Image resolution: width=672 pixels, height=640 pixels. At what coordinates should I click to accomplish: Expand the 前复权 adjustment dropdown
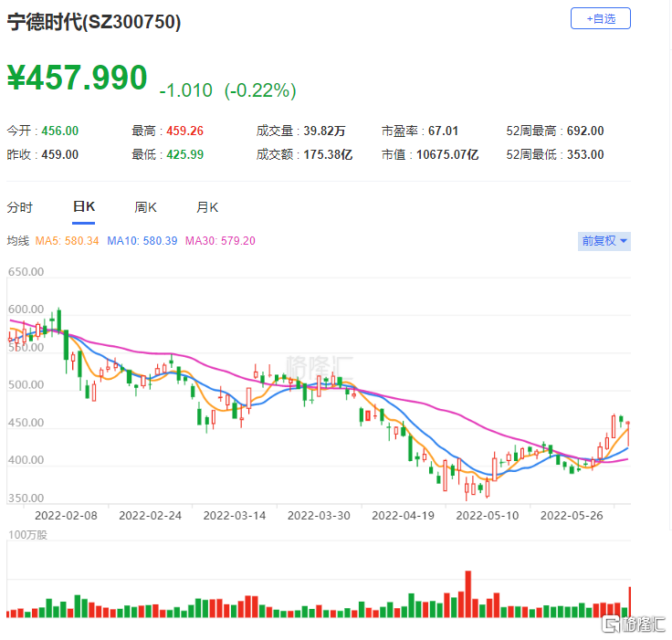click(604, 241)
